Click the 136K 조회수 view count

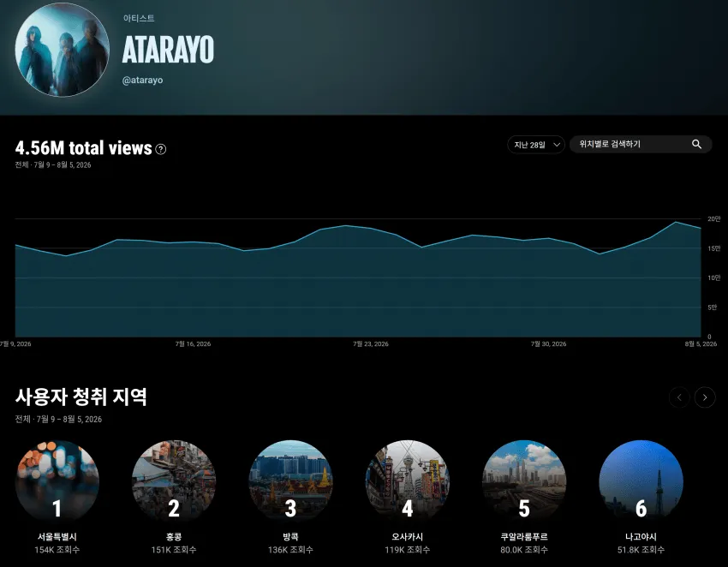[290, 550]
